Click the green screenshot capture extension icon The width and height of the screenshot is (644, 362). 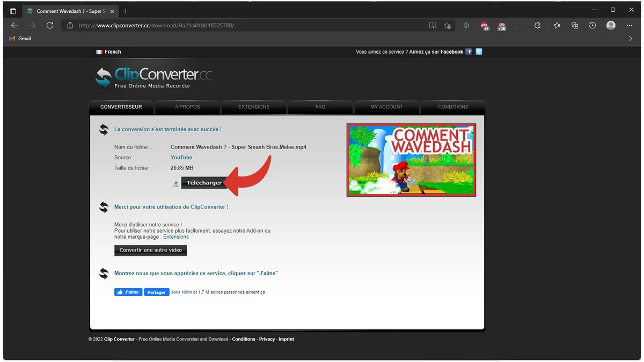[519, 25]
